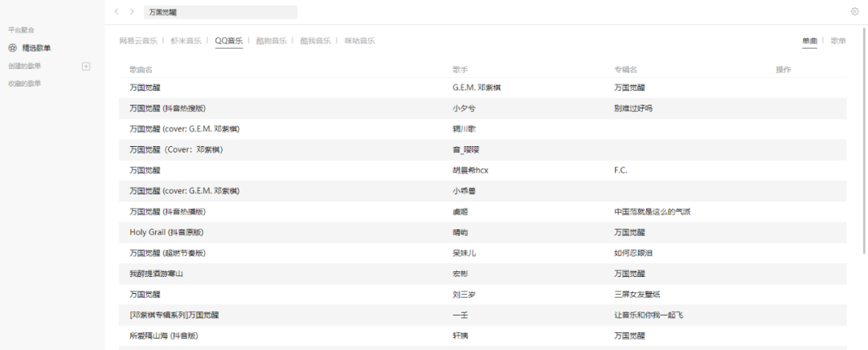Select the 虾米音乐 tab
The width and height of the screenshot is (868, 350).
186,41
